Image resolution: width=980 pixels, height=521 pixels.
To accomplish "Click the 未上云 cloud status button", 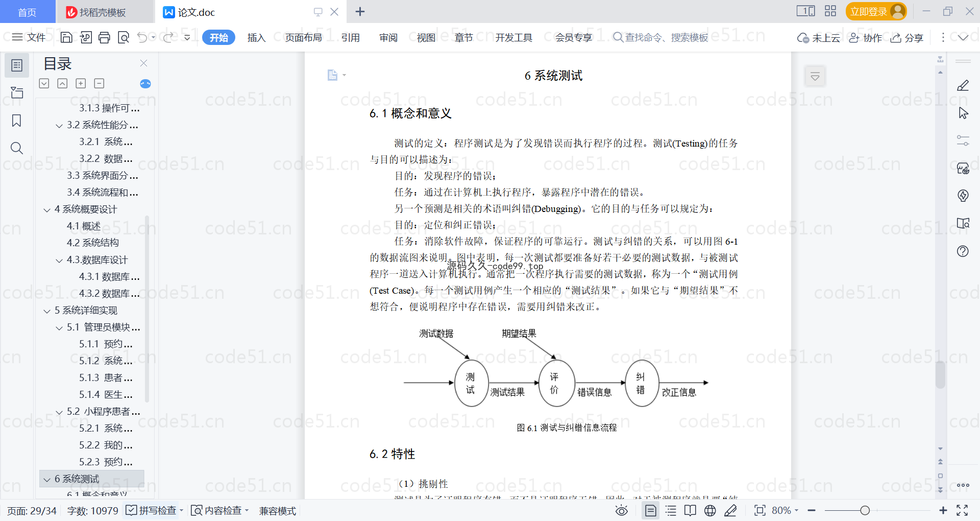I will tap(818, 38).
